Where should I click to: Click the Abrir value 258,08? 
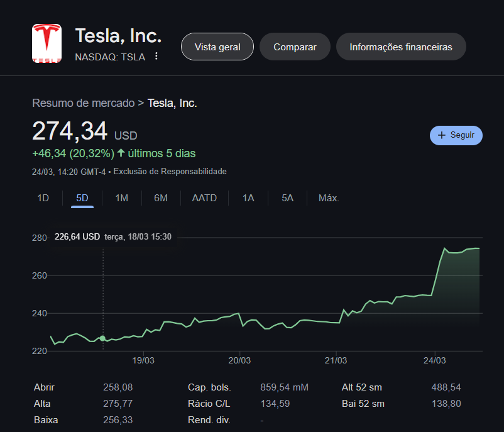[x=118, y=387]
